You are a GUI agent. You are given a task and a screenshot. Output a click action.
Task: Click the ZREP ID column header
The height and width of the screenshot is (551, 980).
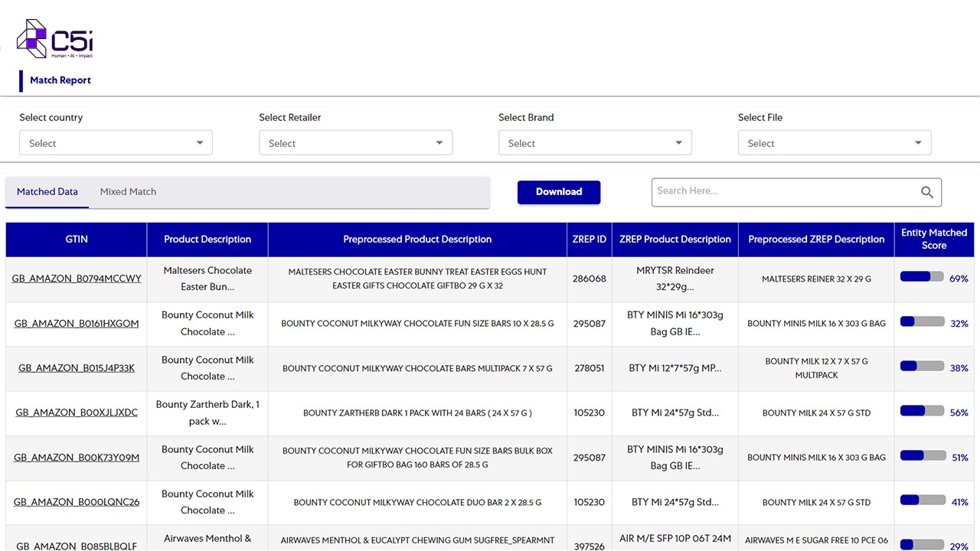point(590,240)
